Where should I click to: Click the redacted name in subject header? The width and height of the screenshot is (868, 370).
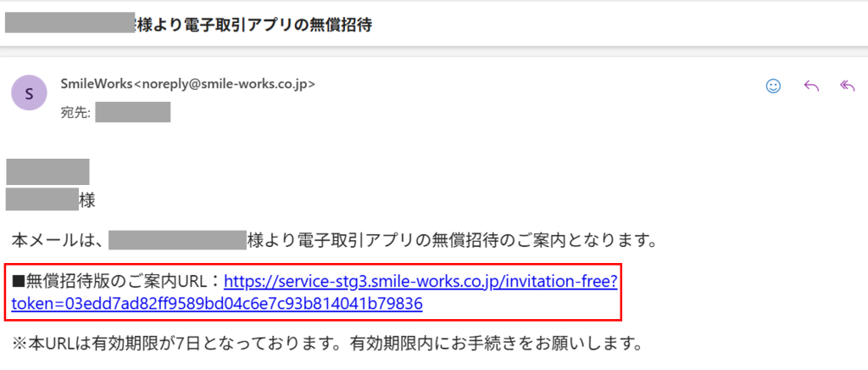(70, 23)
